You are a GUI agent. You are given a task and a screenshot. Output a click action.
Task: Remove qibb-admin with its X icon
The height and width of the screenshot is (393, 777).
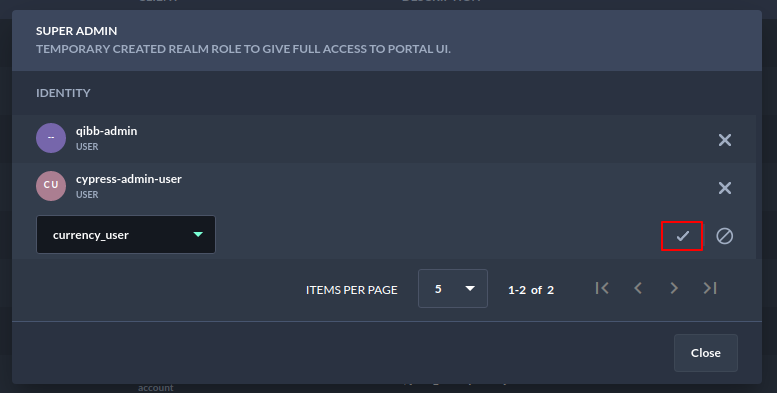click(x=724, y=140)
